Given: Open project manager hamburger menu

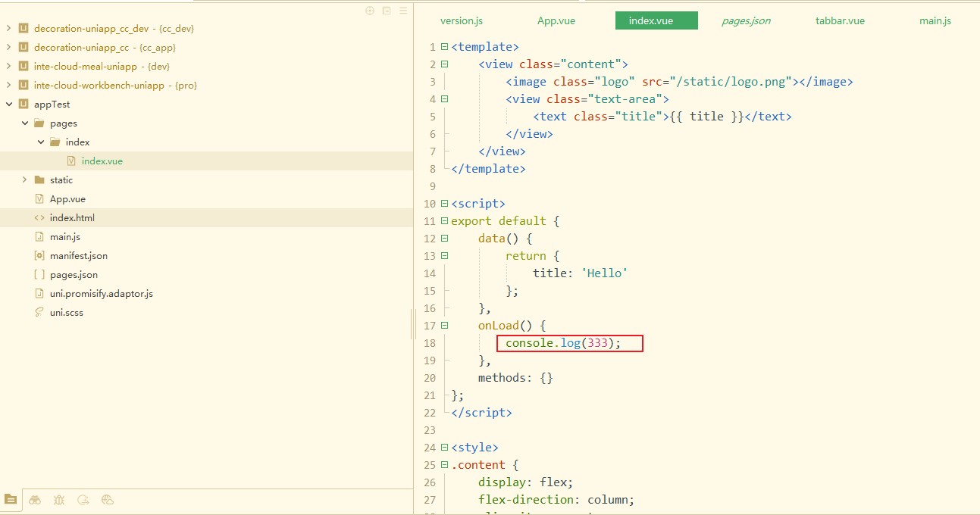Looking at the screenshot, I should click(x=403, y=11).
